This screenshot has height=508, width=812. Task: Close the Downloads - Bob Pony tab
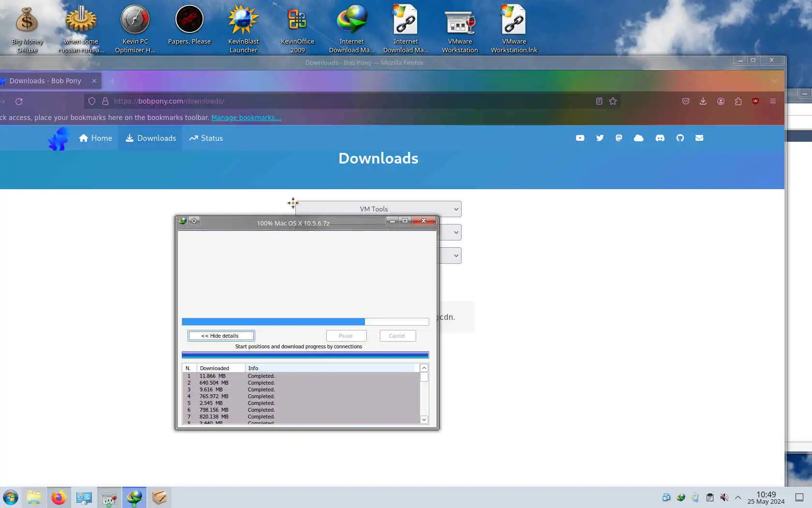[x=94, y=81]
